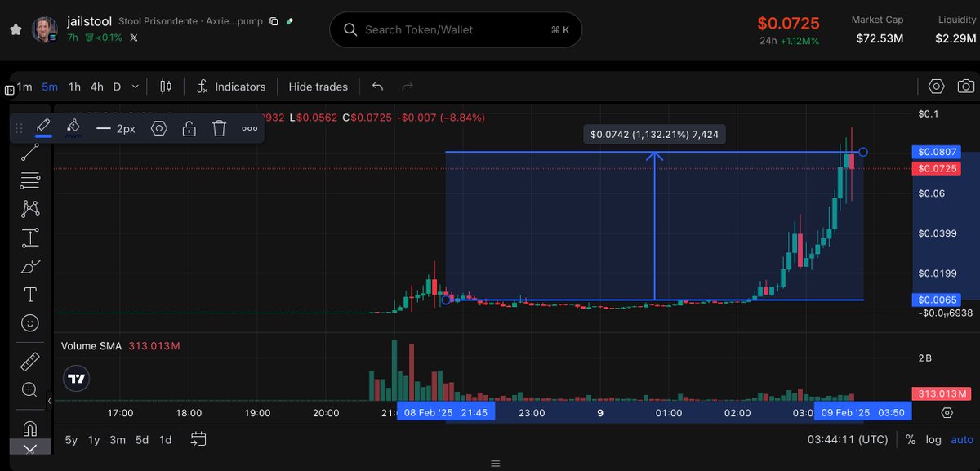The width and height of the screenshot is (980, 471).
Task: Set chart range to 5y
Action: click(71, 440)
